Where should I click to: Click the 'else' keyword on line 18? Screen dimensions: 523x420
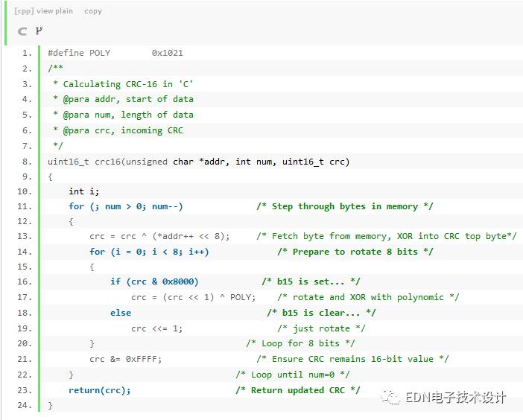click(120, 313)
